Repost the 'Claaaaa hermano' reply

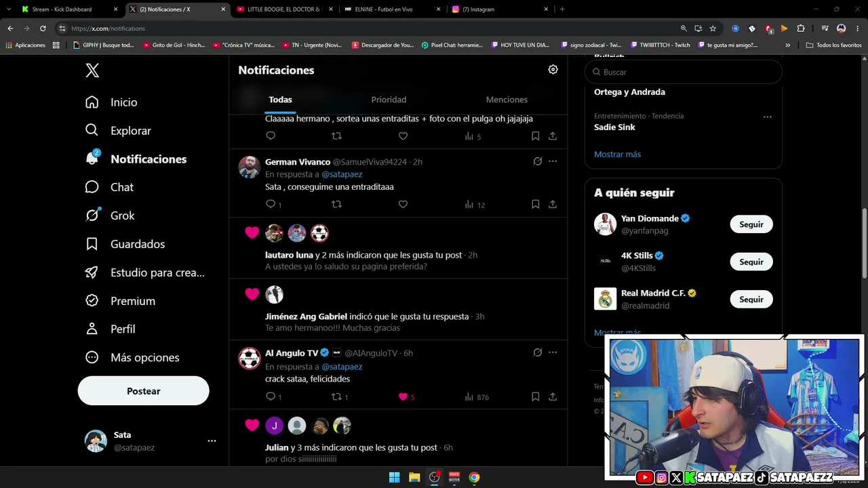[336, 136]
